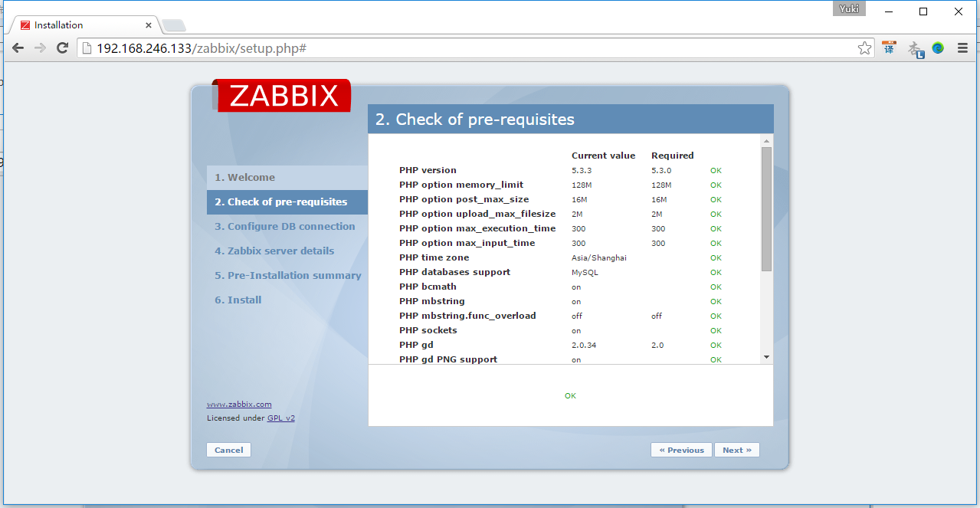Click the 'PHP option max_input_time' label
Screen dimensions: 980x508
pyautogui.click(x=467, y=243)
